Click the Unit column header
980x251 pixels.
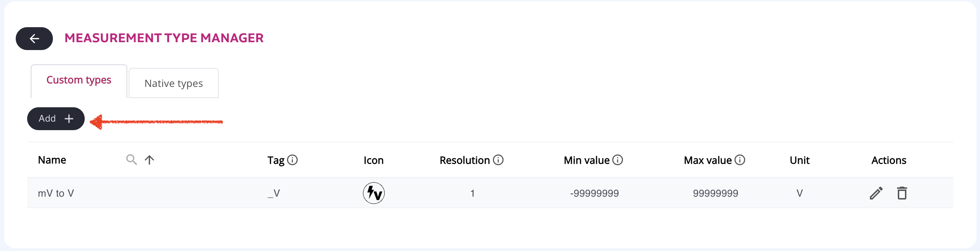tap(799, 160)
